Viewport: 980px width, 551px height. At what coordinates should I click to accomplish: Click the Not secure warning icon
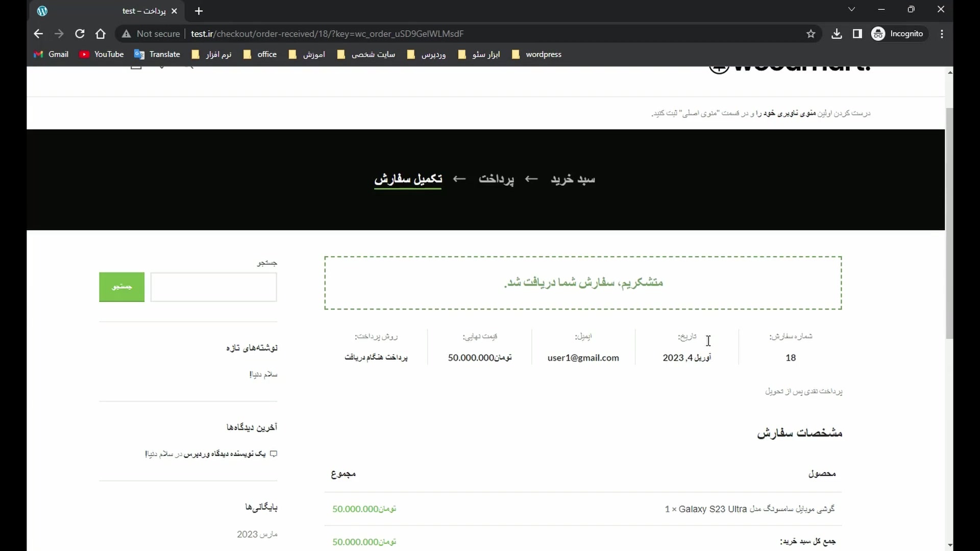[126, 34]
